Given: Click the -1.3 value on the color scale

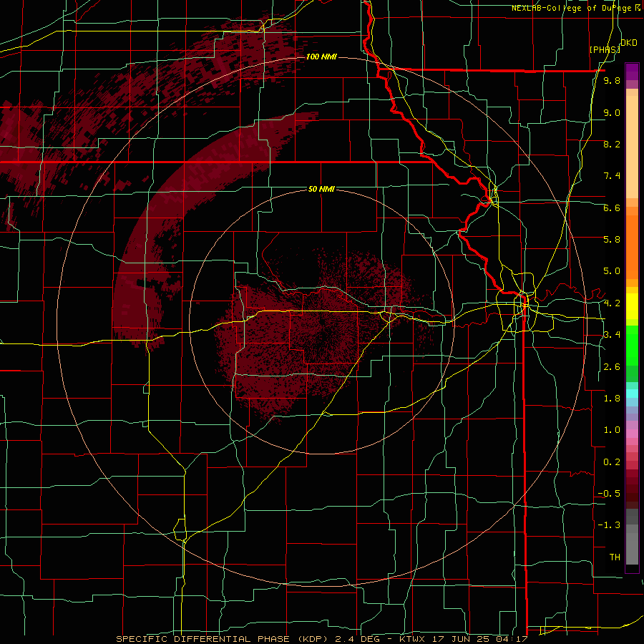Looking at the screenshot, I should pyautogui.click(x=609, y=525).
